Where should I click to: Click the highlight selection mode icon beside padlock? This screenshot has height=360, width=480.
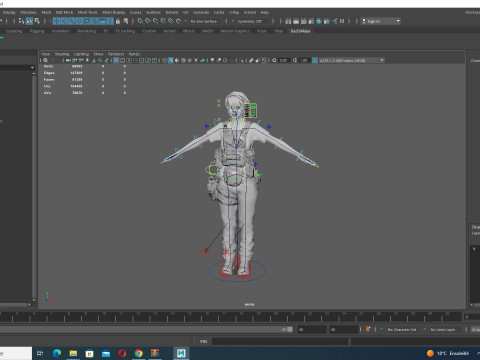tap(125, 21)
